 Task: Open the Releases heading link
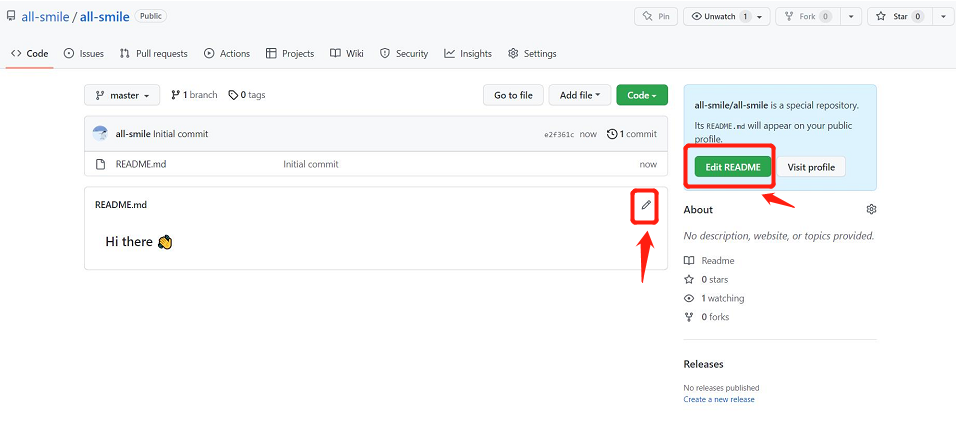703,364
